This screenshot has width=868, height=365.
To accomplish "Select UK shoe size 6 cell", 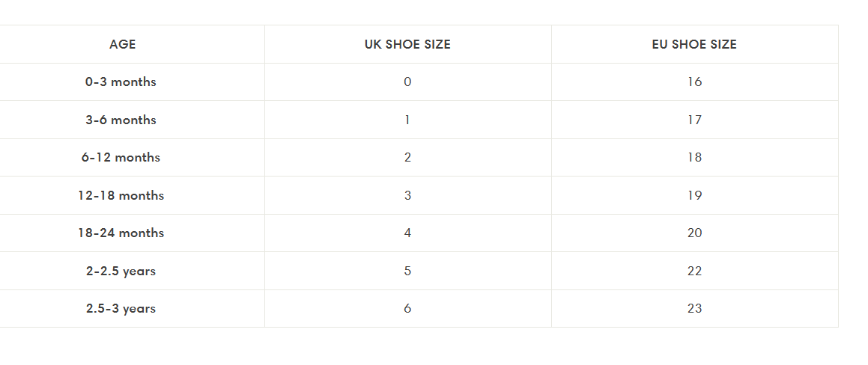I will click(x=407, y=309).
